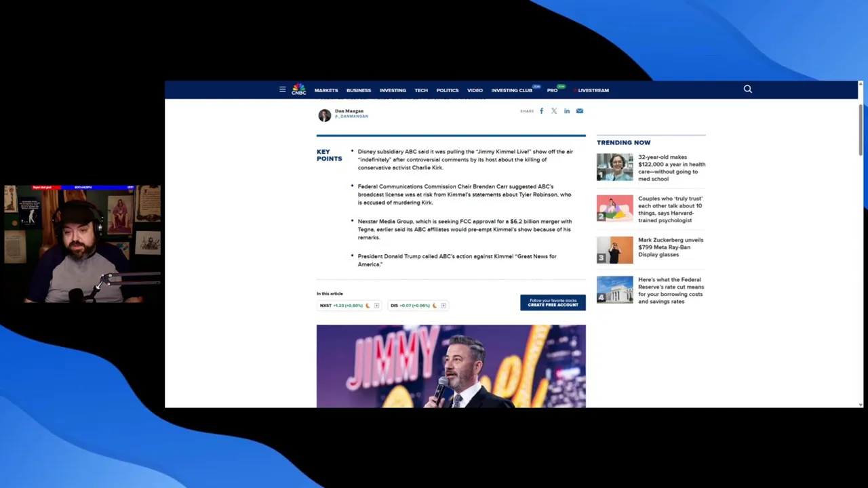The height and width of the screenshot is (488, 868).
Task: Open the Business menu
Action: 359,90
